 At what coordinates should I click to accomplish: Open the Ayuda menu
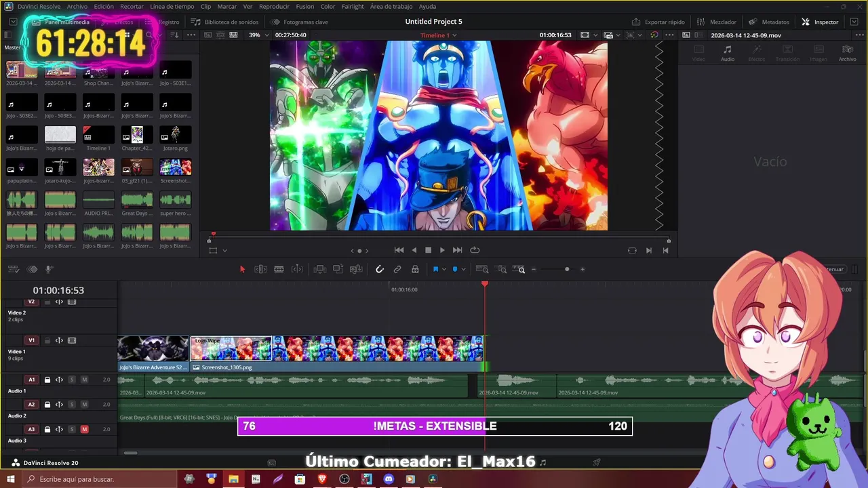427,6
